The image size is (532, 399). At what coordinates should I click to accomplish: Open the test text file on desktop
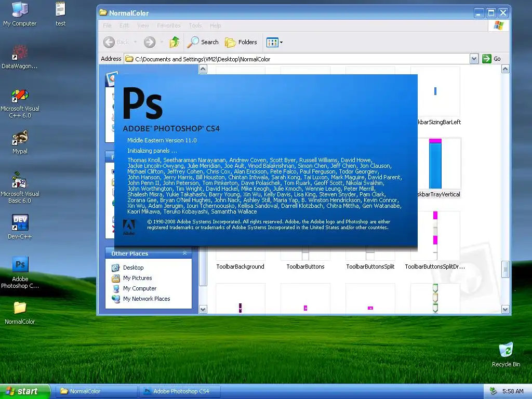coord(60,14)
